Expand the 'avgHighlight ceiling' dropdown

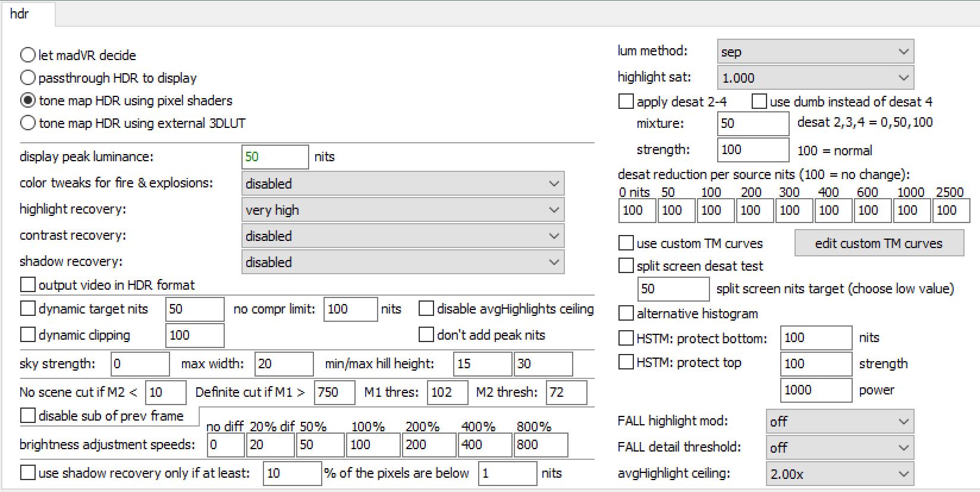(x=840, y=474)
